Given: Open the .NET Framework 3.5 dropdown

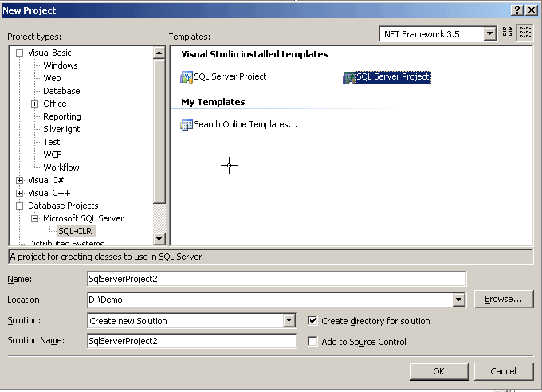Looking at the screenshot, I should click(x=489, y=34).
